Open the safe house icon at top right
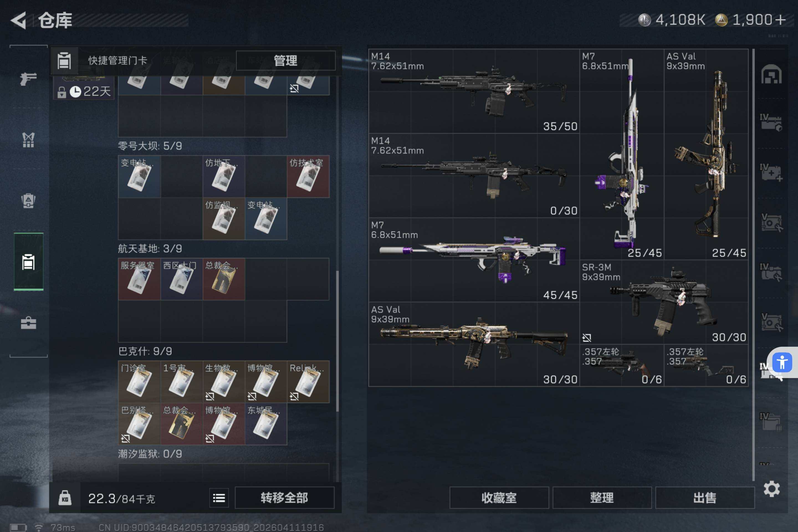The height and width of the screenshot is (532, 798). coord(771,74)
